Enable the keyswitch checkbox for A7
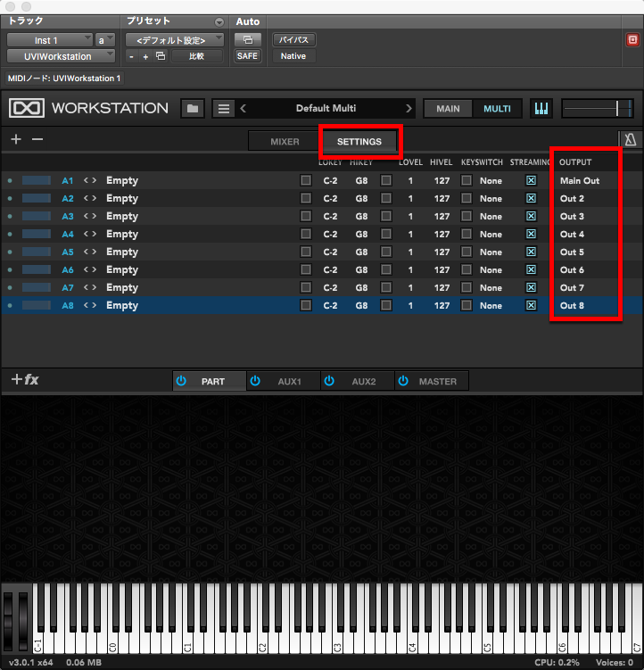Viewport: 644px width, 670px height. [x=466, y=287]
